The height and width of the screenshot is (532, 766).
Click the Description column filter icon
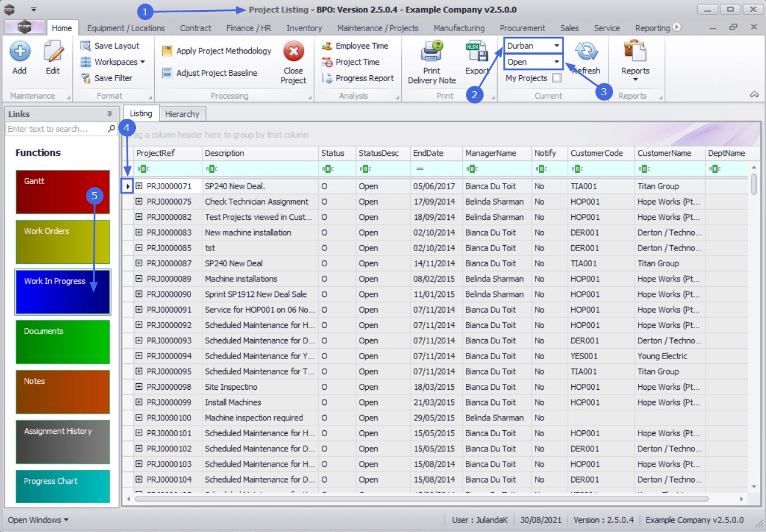pos(211,169)
